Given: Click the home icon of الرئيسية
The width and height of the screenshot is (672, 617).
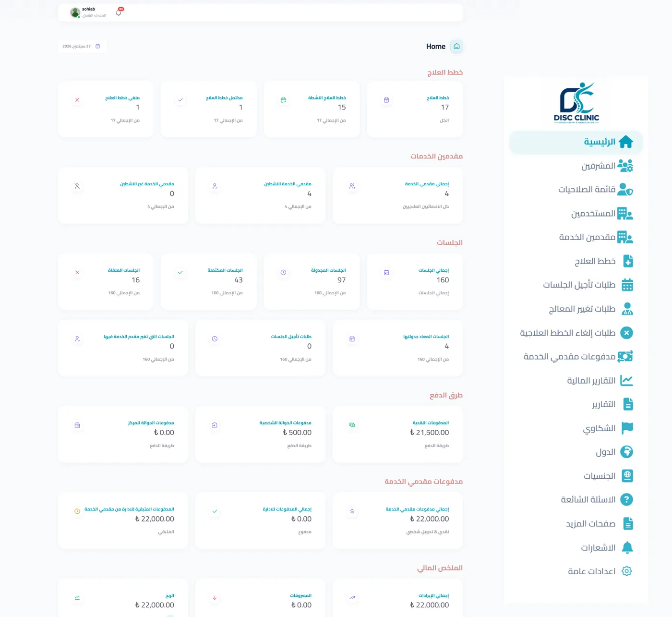Looking at the screenshot, I should (x=626, y=142).
